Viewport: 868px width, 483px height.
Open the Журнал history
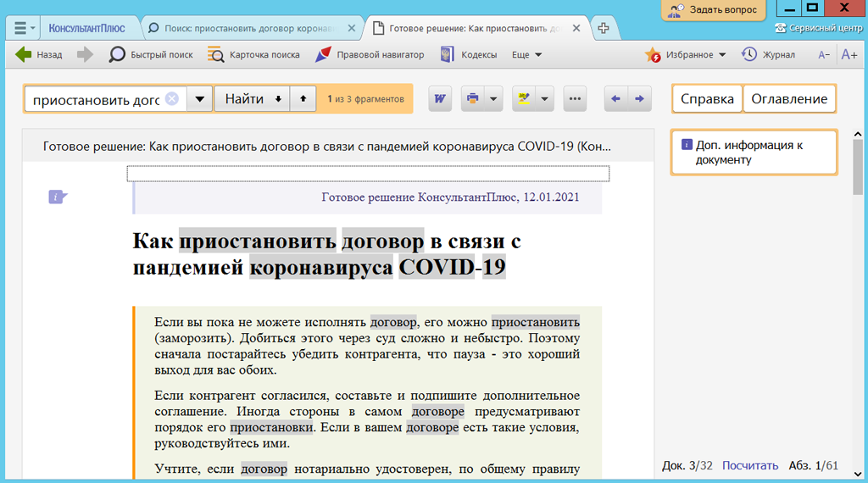[768, 55]
